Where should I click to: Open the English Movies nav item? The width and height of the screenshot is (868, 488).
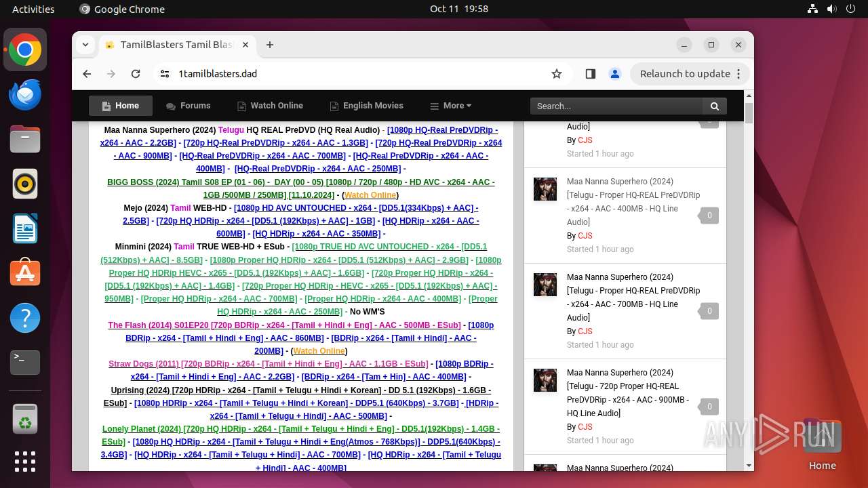366,106
